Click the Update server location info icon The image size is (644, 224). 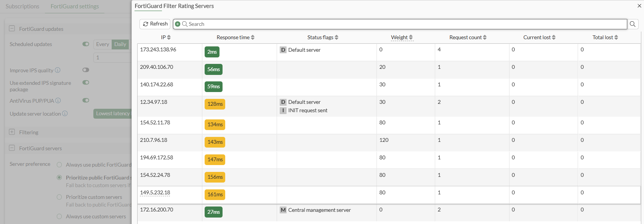pyautogui.click(x=65, y=113)
